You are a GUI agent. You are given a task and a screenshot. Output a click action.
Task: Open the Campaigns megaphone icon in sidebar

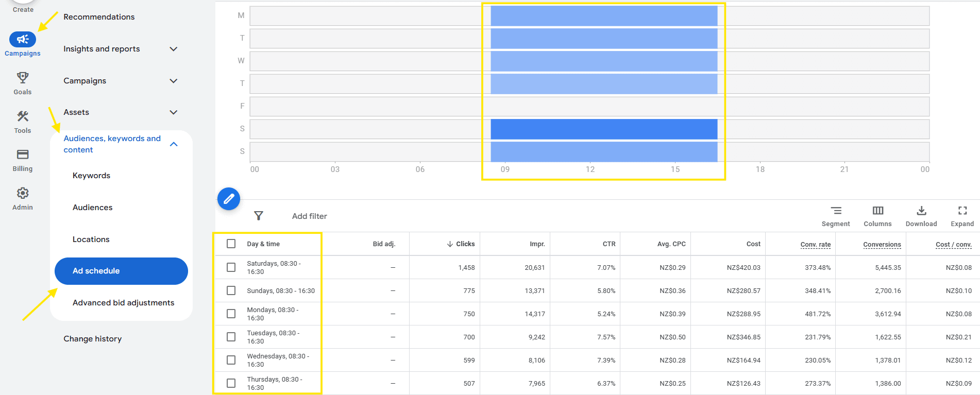(23, 40)
